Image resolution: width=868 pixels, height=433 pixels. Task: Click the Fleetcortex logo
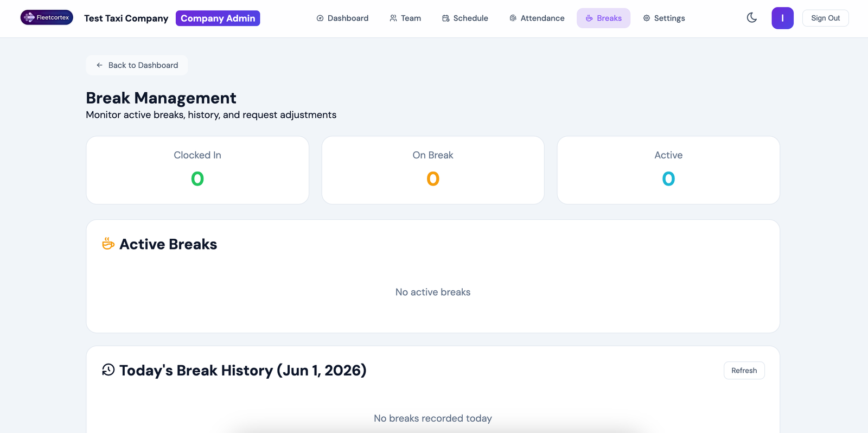coord(47,17)
